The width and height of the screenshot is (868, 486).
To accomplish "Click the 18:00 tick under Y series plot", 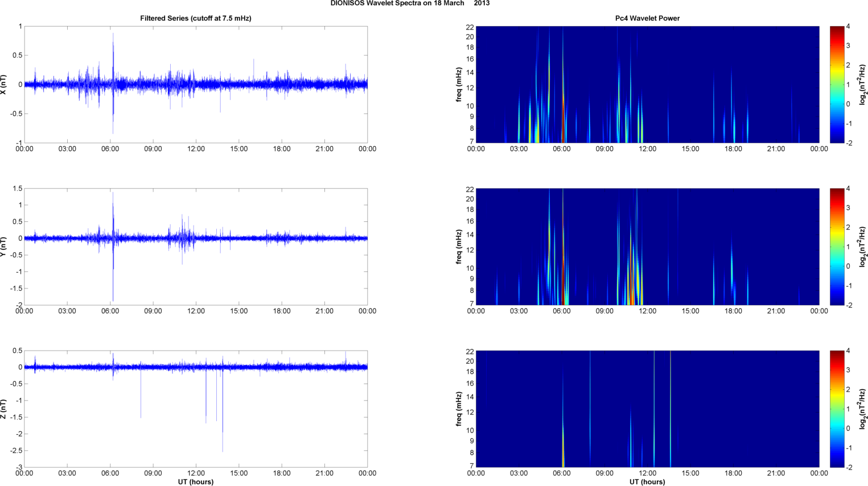I will [282, 311].
